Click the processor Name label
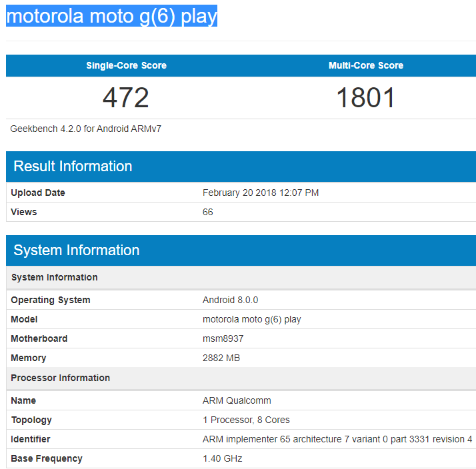The image size is (476, 469). pyautogui.click(x=23, y=401)
